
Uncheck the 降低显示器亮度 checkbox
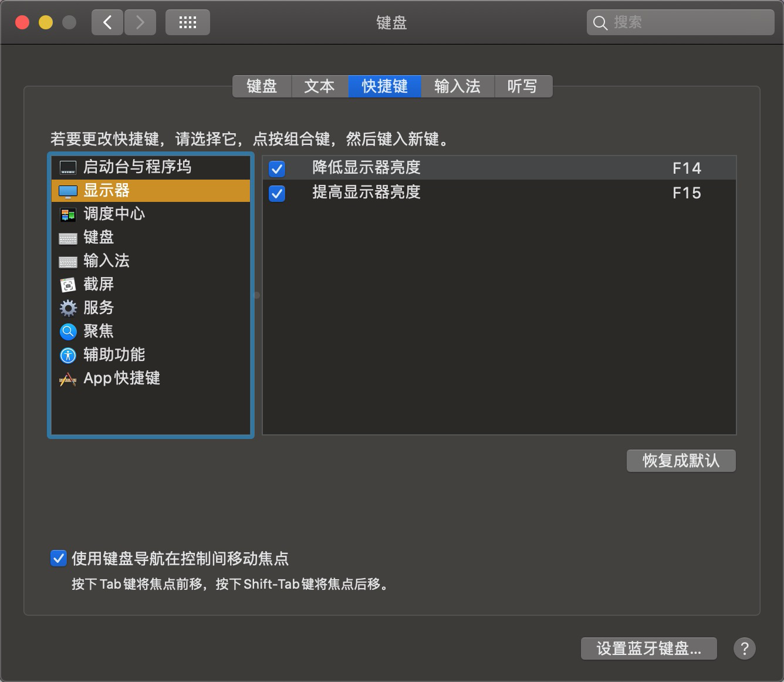point(277,169)
